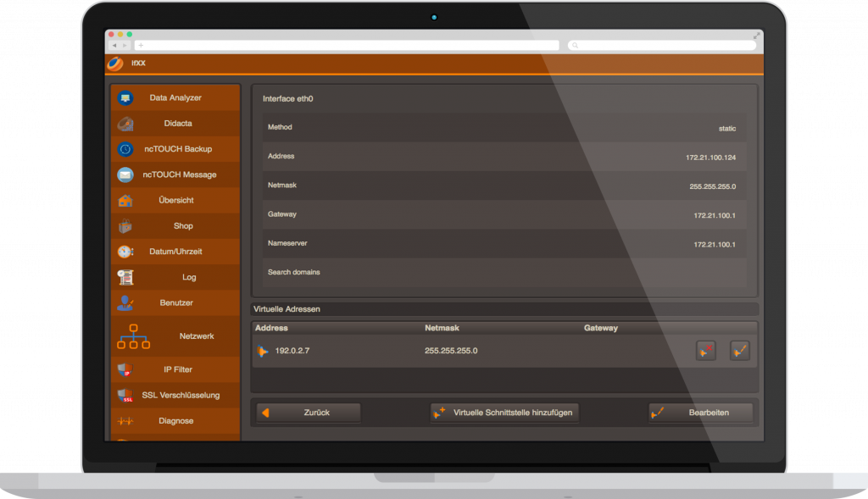Click the Method value static
This screenshot has height=499, width=868.
[726, 128]
